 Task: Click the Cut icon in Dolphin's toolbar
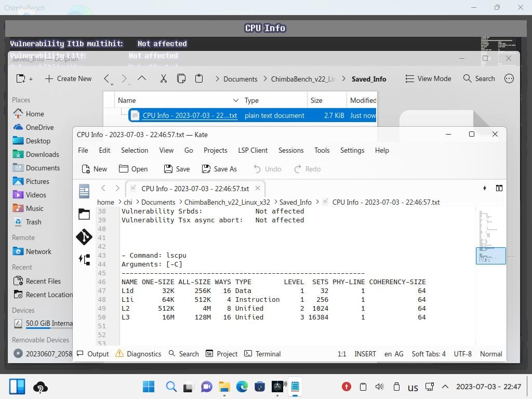[x=163, y=78]
